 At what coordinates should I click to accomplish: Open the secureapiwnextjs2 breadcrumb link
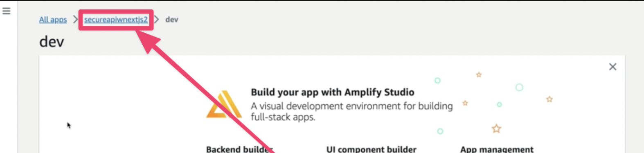116,20
